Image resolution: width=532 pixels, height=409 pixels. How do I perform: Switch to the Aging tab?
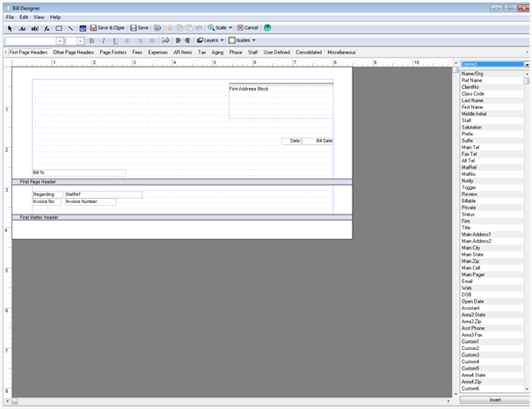click(217, 52)
